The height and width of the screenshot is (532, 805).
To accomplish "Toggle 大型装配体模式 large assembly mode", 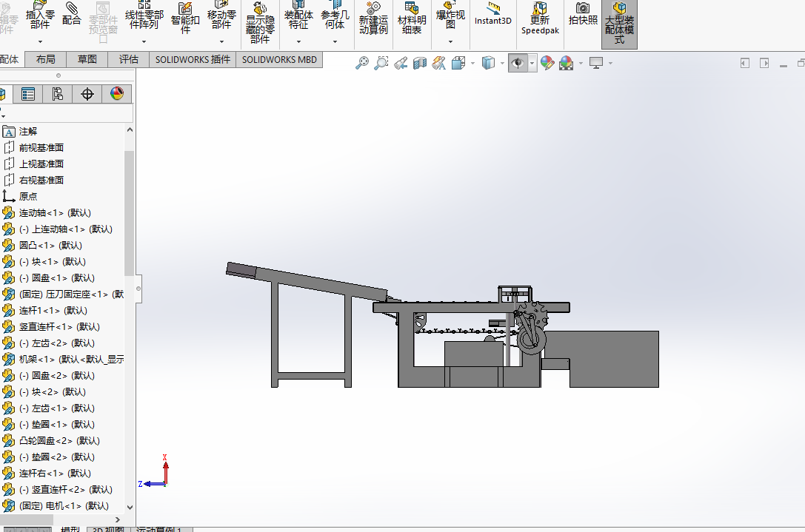I will [x=619, y=22].
